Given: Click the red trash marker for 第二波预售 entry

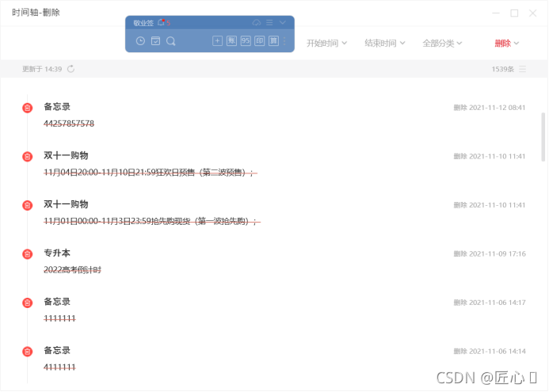Looking at the screenshot, I should [27, 156].
